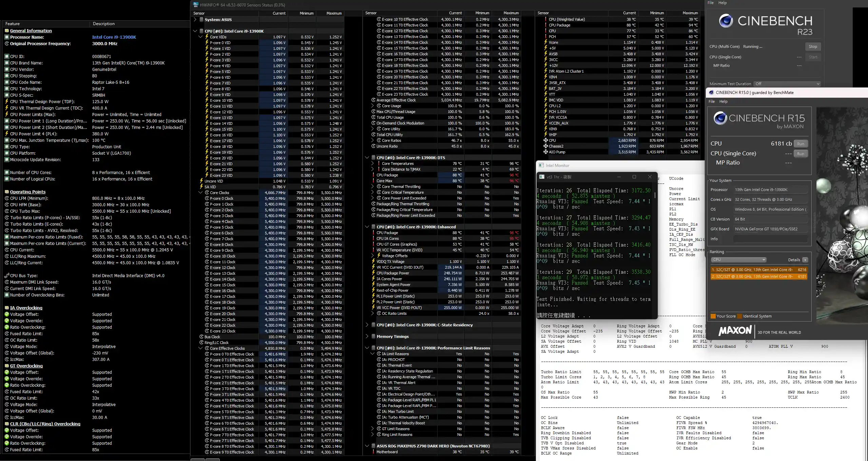
Task: Click the lightning icon beside CPU Thermal Design Power
Action: [x=6, y=101]
